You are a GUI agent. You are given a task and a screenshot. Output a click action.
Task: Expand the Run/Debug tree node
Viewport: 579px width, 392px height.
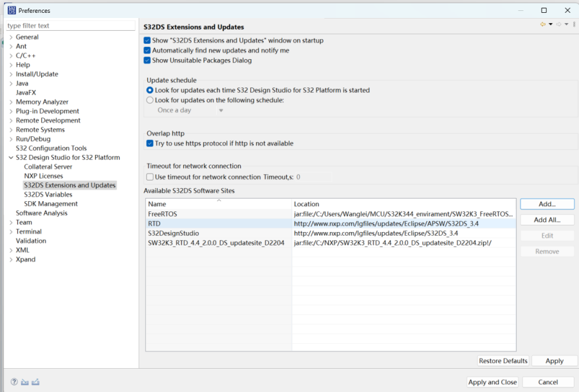(x=11, y=139)
